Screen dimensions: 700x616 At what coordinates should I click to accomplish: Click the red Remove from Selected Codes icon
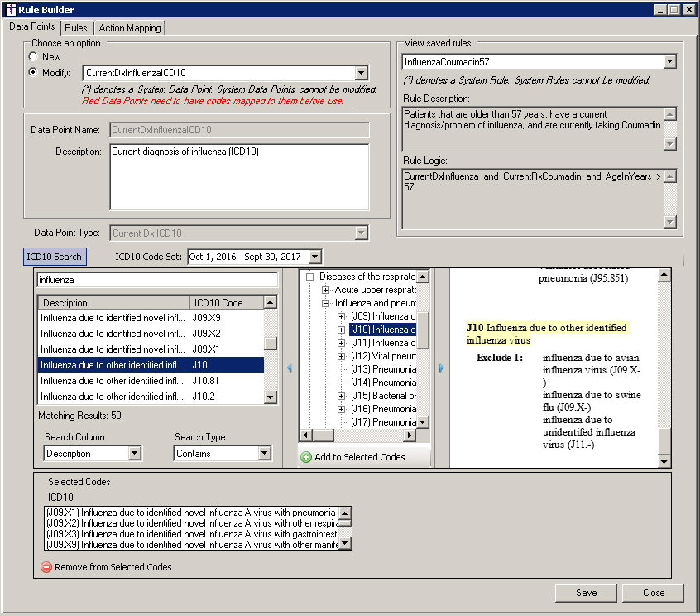point(46,567)
